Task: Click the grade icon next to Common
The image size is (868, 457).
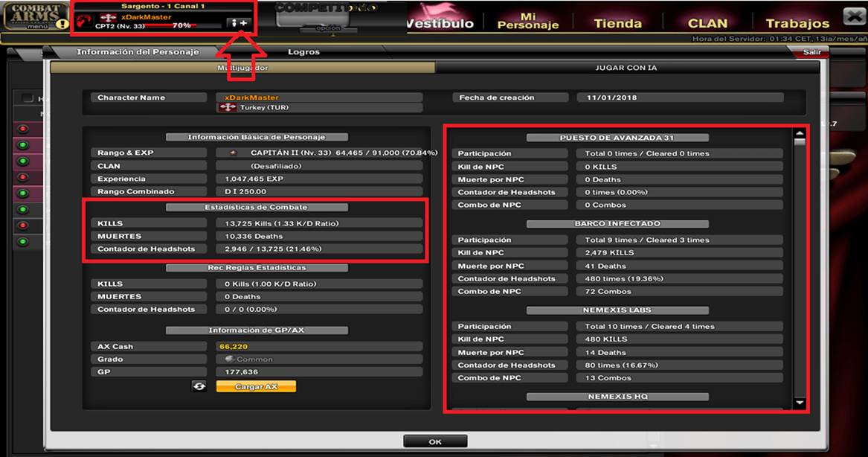Action: click(229, 359)
